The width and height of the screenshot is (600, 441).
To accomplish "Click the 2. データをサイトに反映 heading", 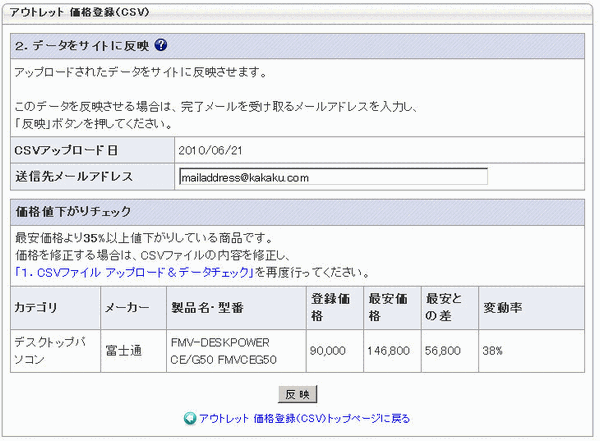I will point(82,46).
